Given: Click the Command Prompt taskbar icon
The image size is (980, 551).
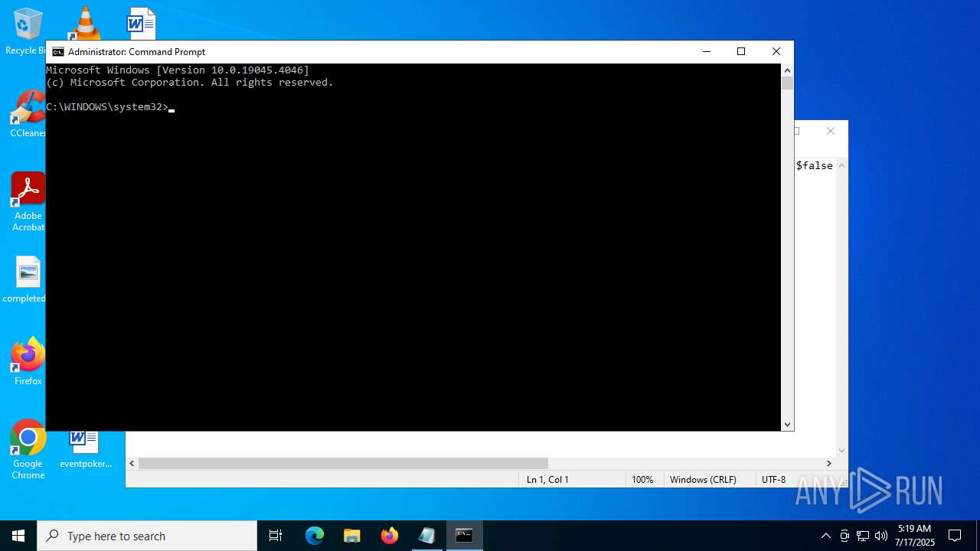Looking at the screenshot, I should [464, 536].
